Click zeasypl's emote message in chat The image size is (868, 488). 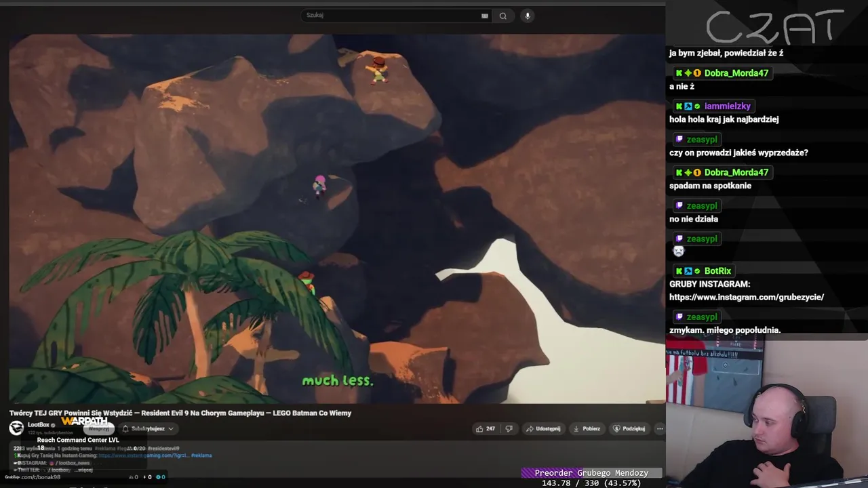tap(678, 251)
